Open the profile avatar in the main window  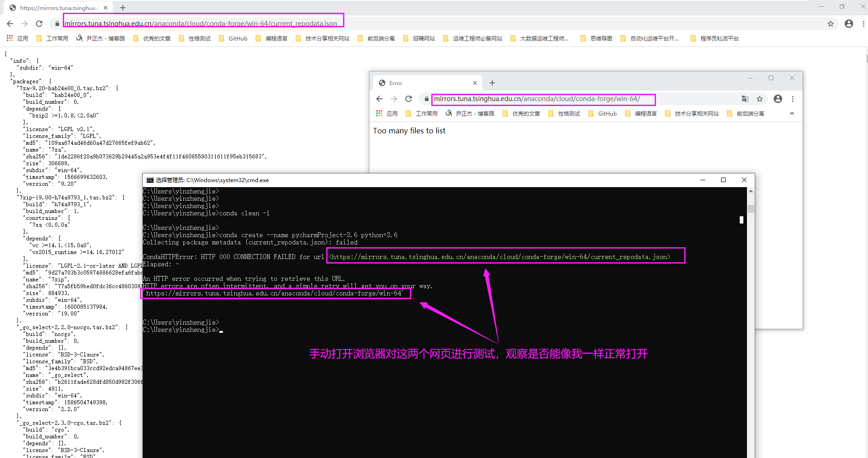click(x=848, y=24)
